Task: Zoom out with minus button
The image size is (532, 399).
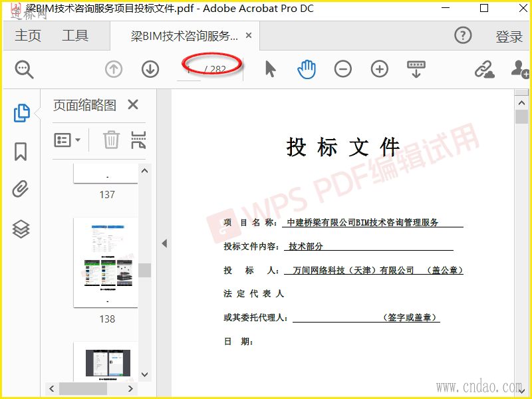Action: [342, 69]
